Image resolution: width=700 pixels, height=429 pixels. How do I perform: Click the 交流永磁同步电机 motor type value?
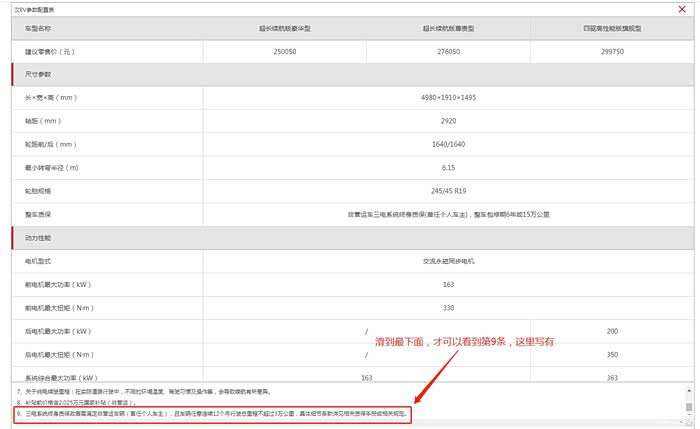[448, 261]
